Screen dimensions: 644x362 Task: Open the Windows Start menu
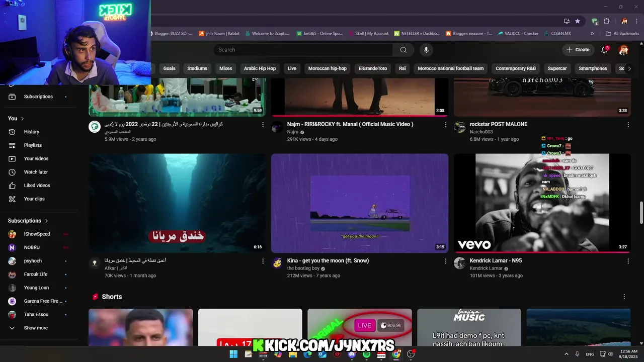(233, 354)
